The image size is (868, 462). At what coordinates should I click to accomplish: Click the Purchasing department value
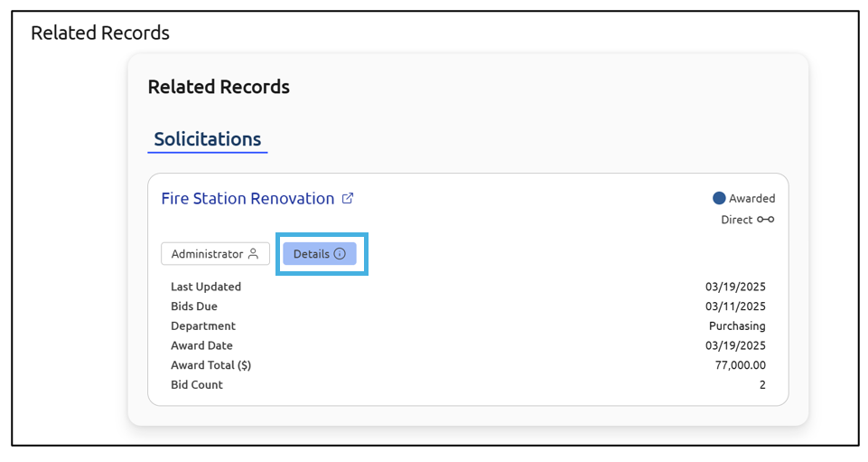(x=737, y=326)
